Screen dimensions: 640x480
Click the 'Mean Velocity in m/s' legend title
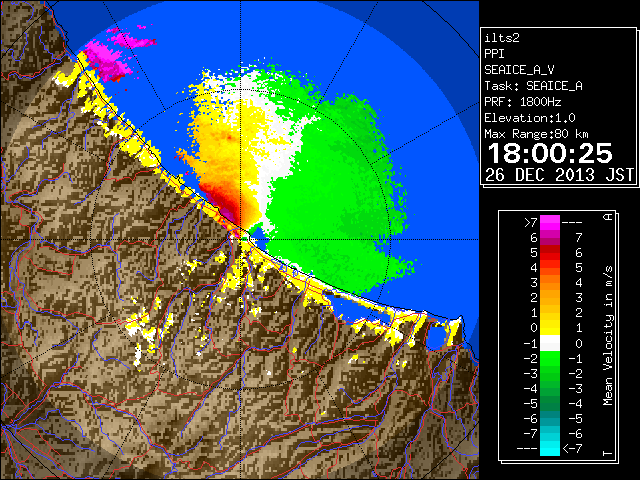(x=608, y=335)
